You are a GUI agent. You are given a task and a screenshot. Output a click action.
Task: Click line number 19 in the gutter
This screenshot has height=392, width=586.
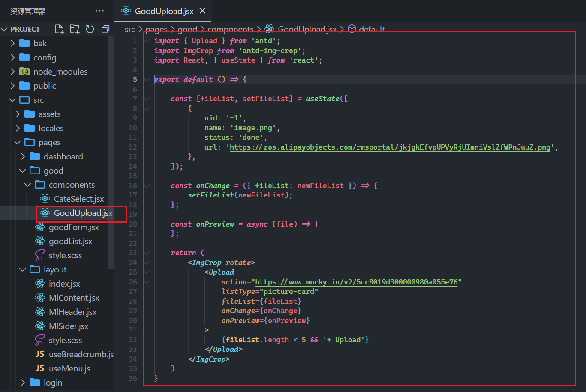pos(133,214)
